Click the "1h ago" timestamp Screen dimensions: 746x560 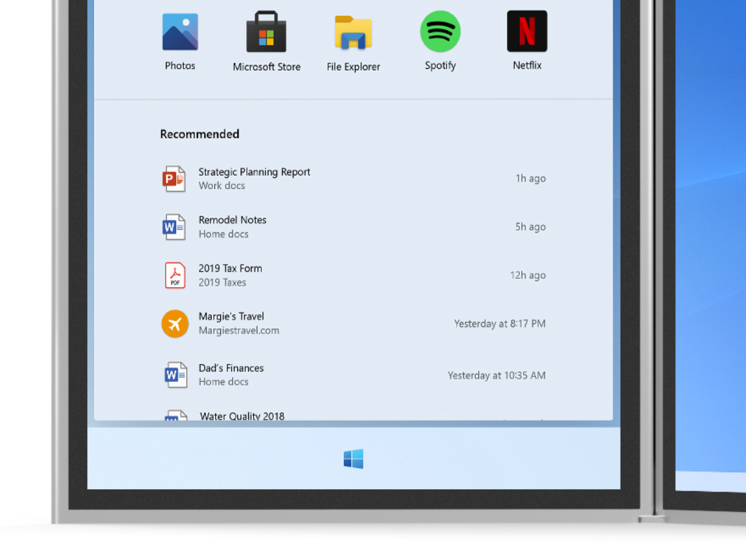530,179
